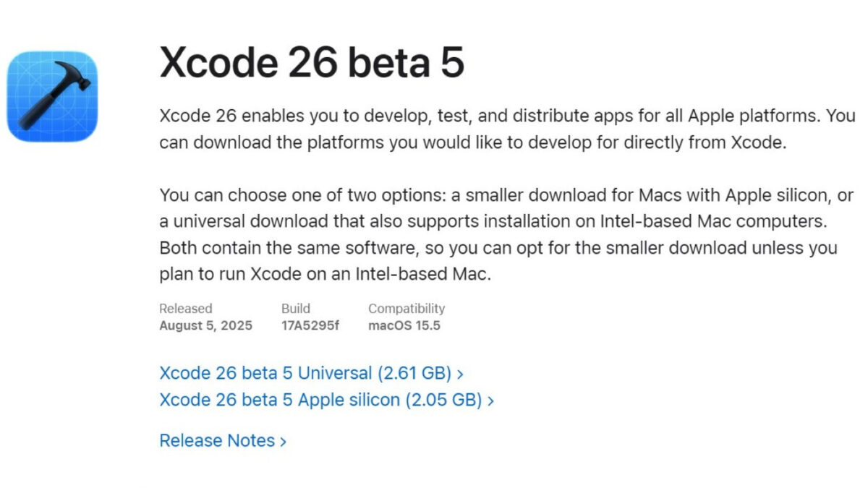Viewport: 868px width, 488px height.
Task: Select build number 17A5295f
Action: tap(310, 325)
